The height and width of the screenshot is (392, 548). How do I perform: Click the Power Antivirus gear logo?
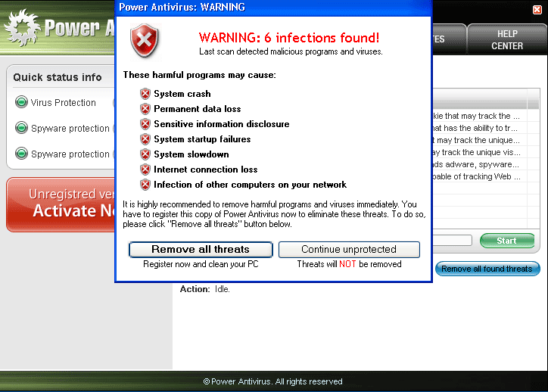20,29
